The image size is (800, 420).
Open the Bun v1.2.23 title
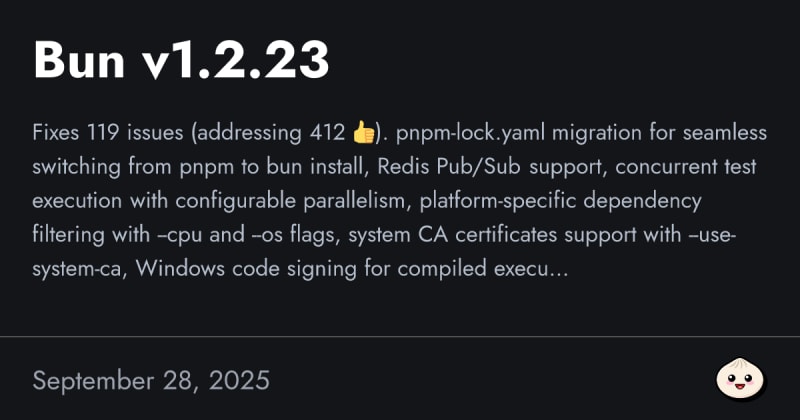pyautogui.click(x=181, y=61)
